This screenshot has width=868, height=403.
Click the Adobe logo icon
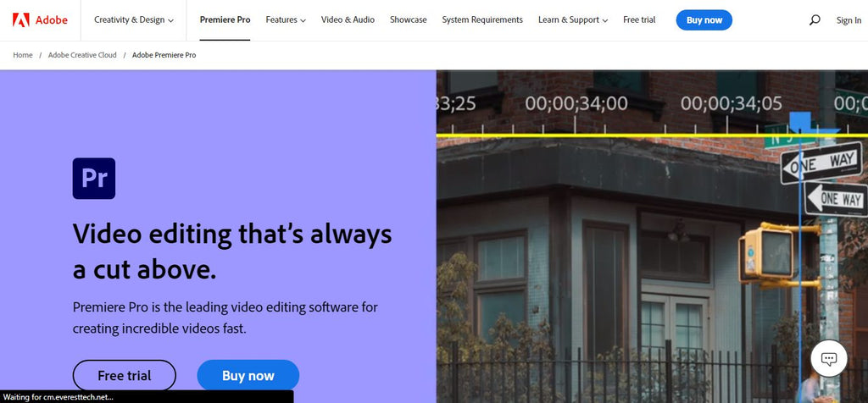21,20
